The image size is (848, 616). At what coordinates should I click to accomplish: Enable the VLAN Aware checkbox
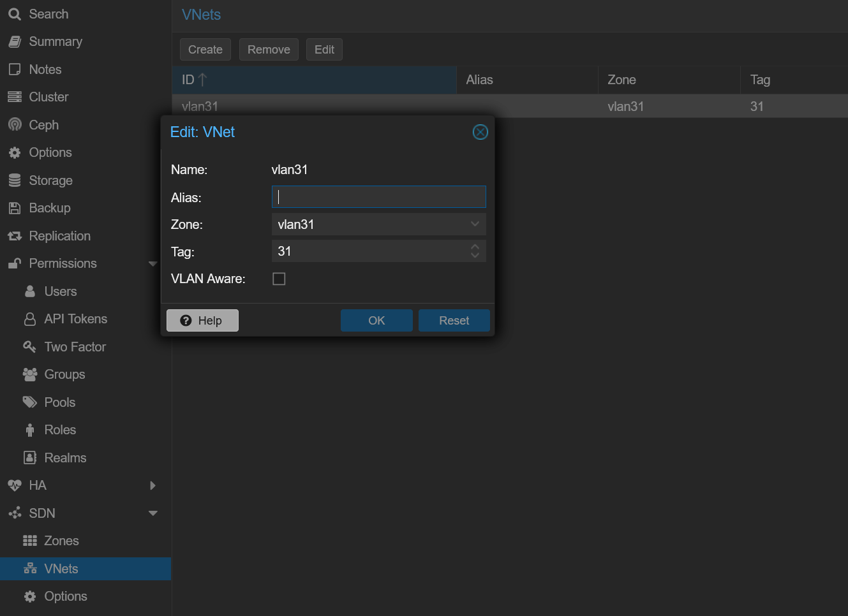(279, 279)
